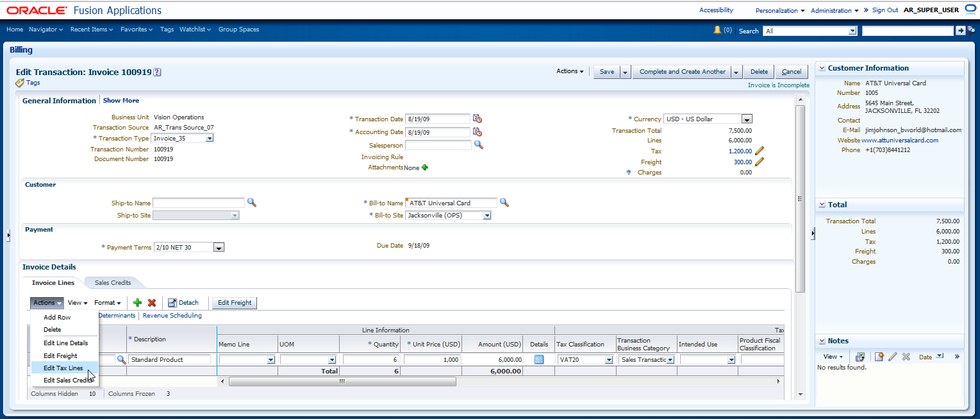This screenshot has width=980, height=419.
Task: Click the Sign Out link
Action: (x=885, y=10)
